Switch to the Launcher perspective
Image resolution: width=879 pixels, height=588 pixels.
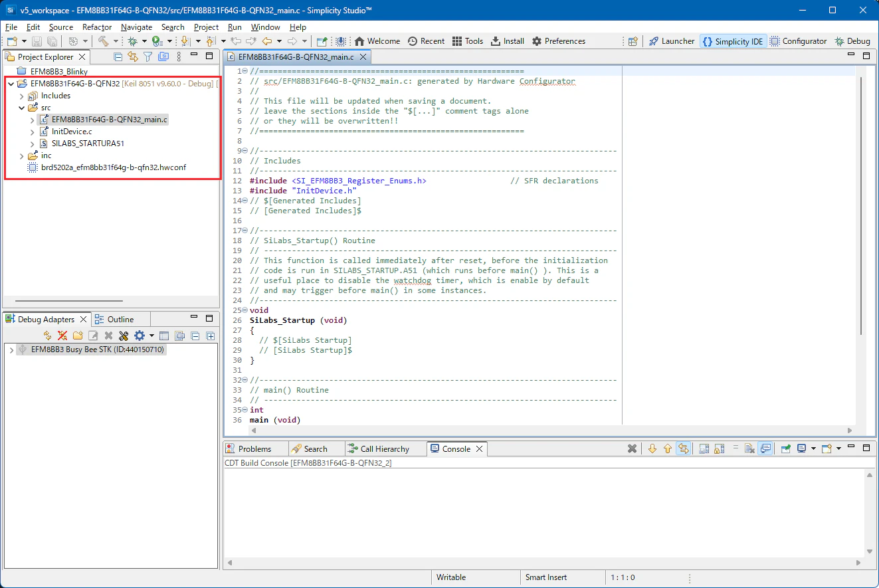click(672, 41)
